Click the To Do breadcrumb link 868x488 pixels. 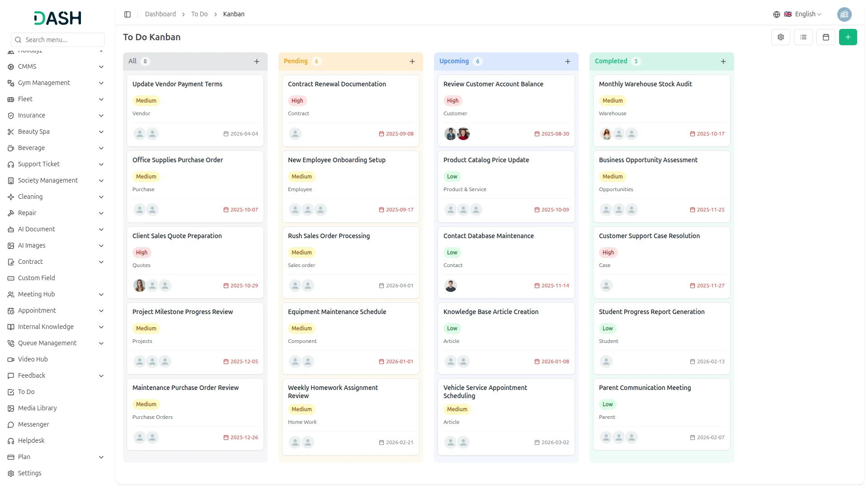tap(199, 14)
